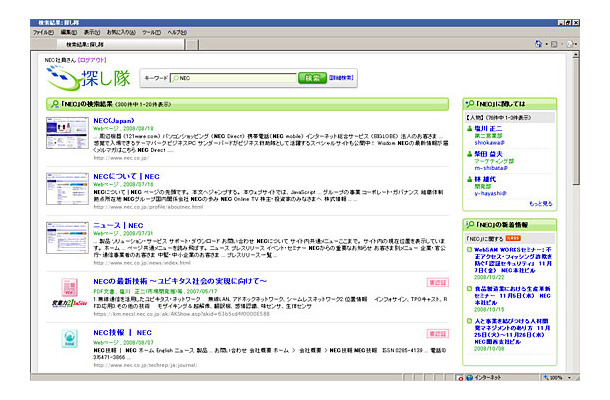Open the techrep/ja/journal URL

coord(145,365)
